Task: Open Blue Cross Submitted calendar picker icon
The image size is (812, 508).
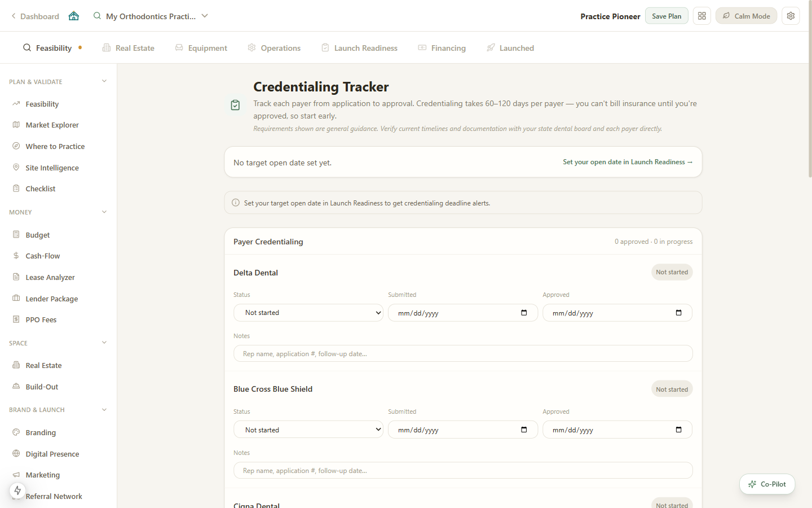Action: coord(524,430)
